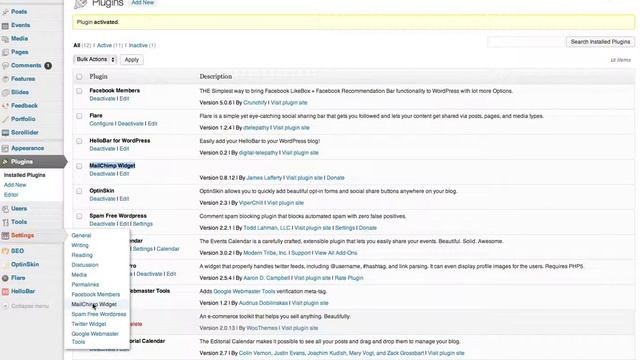Toggle the select-all plugins checkbox
Viewport: 640px width, 360px height.
[79, 76]
